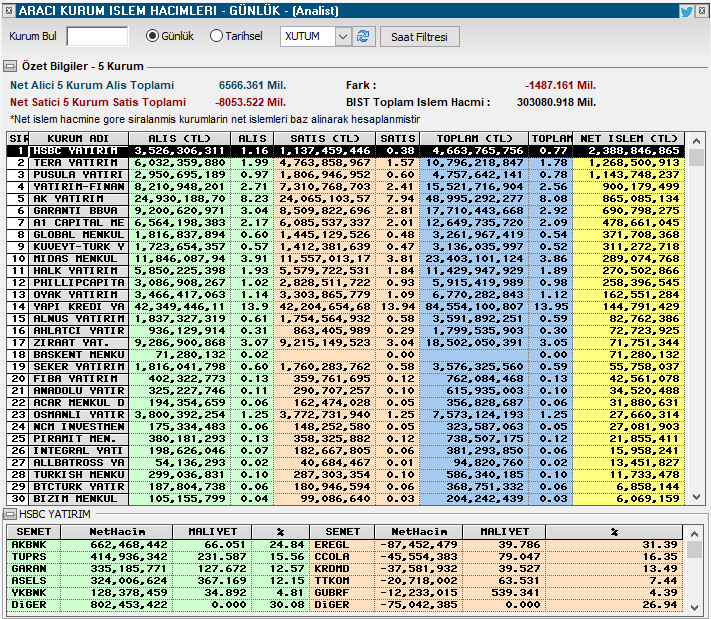Focus the Kurum Bul search field

[97, 36]
